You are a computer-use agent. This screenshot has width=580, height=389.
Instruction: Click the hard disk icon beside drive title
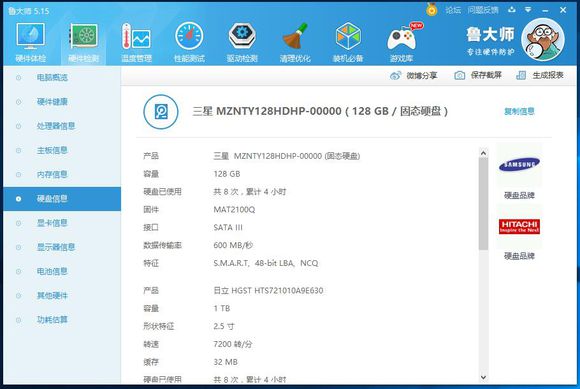pyautogui.click(x=161, y=112)
